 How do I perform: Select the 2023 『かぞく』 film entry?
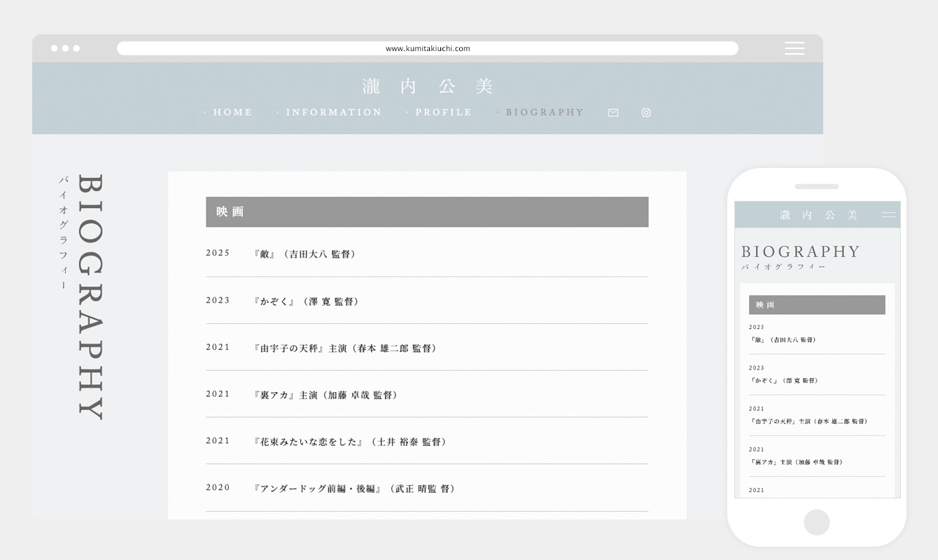click(x=307, y=301)
